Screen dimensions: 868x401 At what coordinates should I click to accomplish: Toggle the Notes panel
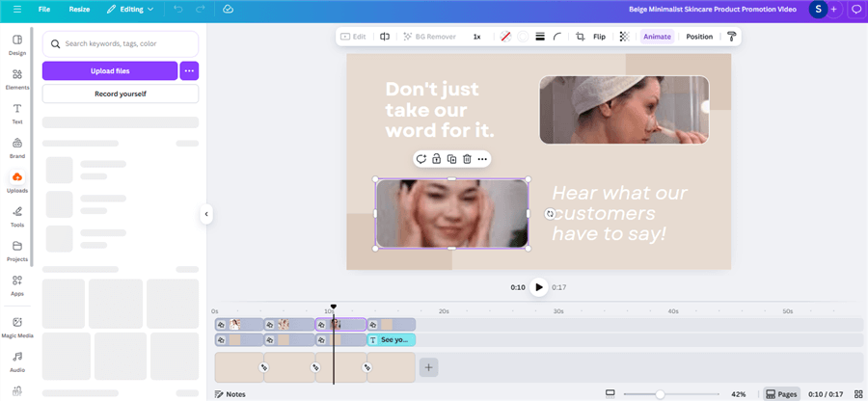230,394
